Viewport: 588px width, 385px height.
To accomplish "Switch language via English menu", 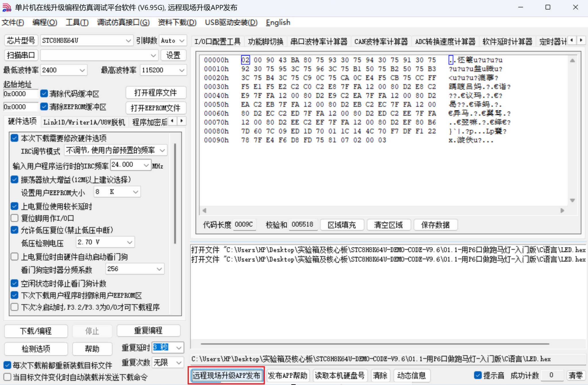I will pyautogui.click(x=278, y=22).
